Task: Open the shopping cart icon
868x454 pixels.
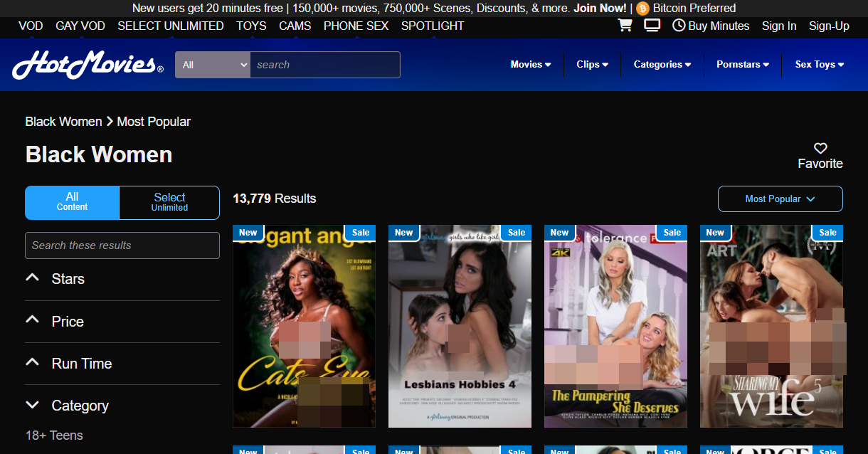Action: click(625, 26)
